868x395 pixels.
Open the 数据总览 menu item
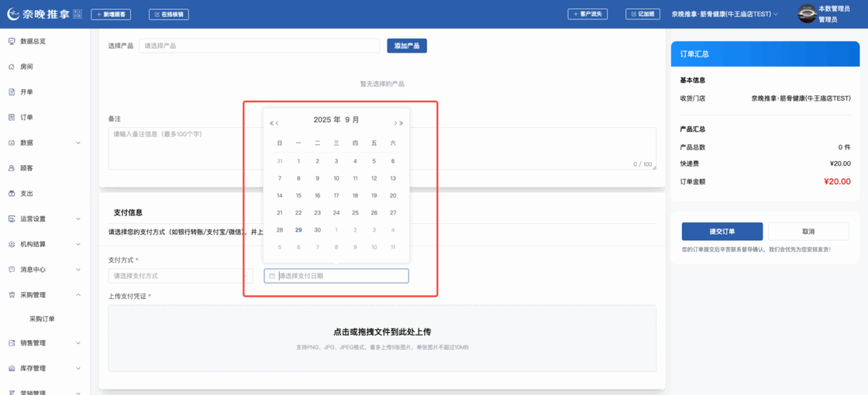(x=45, y=41)
